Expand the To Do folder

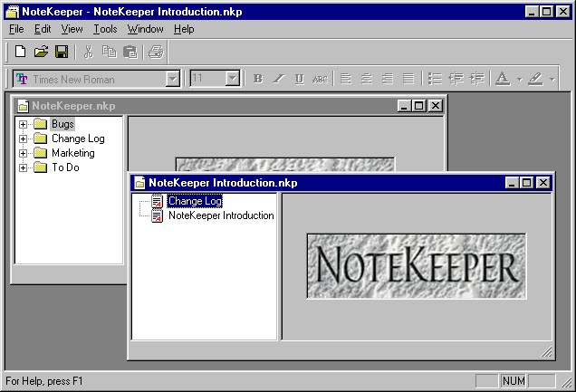pos(23,167)
